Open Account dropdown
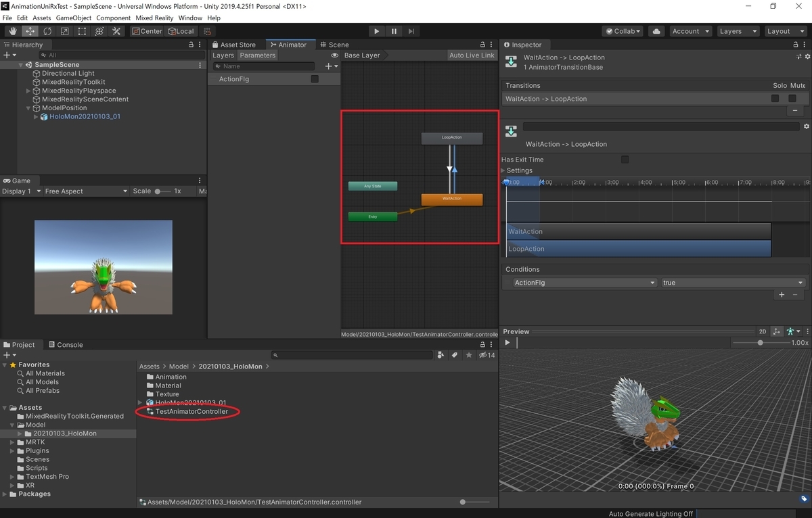The image size is (812, 518). pyautogui.click(x=690, y=31)
